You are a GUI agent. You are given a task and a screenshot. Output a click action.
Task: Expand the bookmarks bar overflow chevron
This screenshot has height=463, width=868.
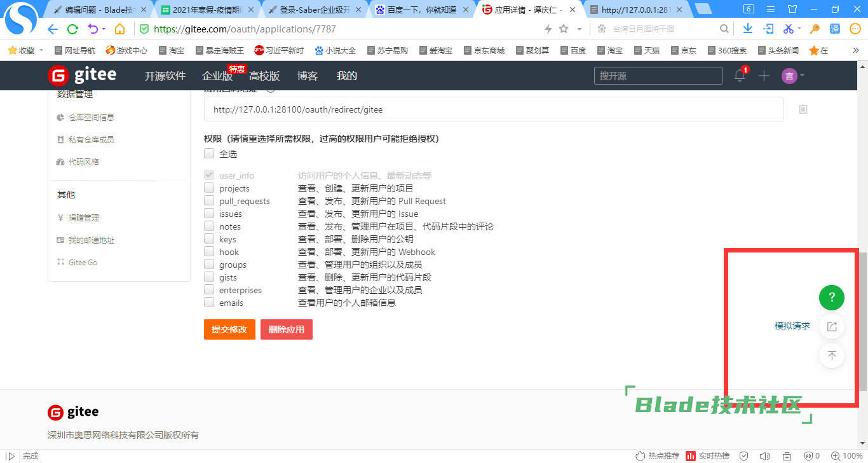click(855, 50)
